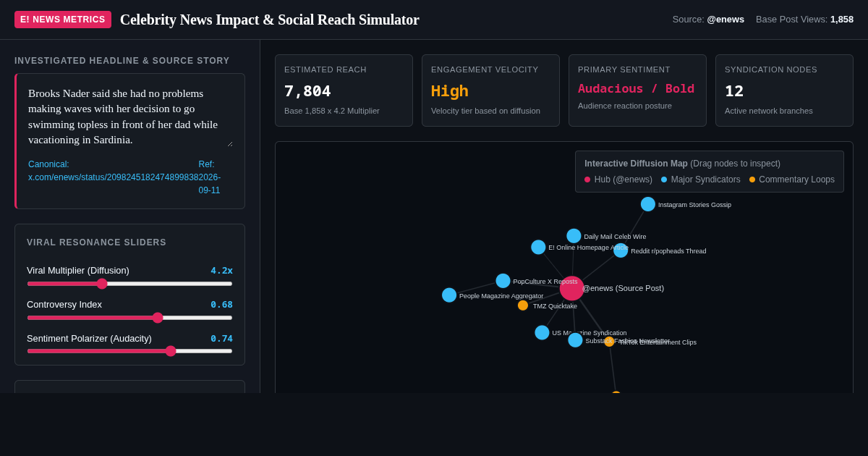868x456 pixels.
Task: Click the E! Online Homepage Article node
Action: [538, 247]
